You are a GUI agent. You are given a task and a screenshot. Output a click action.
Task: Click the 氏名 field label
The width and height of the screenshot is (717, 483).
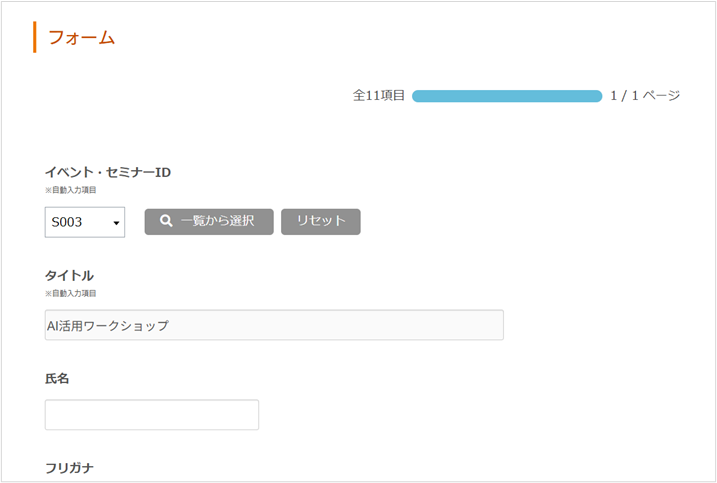click(57, 379)
